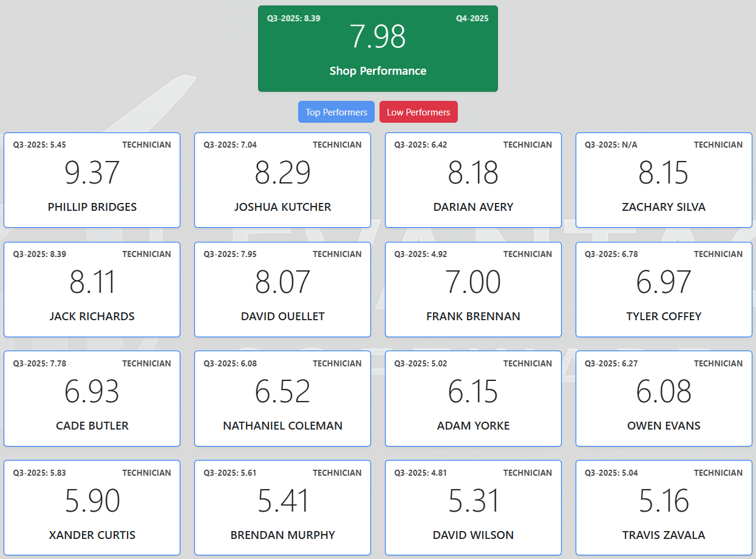The width and height of the screenshot is (756, 559).
Task: Select Owen Evans' technician tile
Action: [x=664, y=399]
